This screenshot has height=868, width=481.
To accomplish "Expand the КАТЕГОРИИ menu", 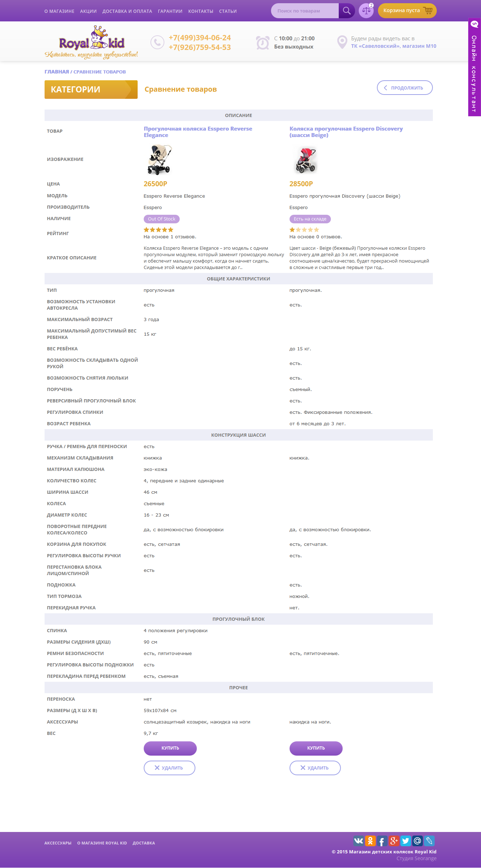I will [x=91, y=90].
